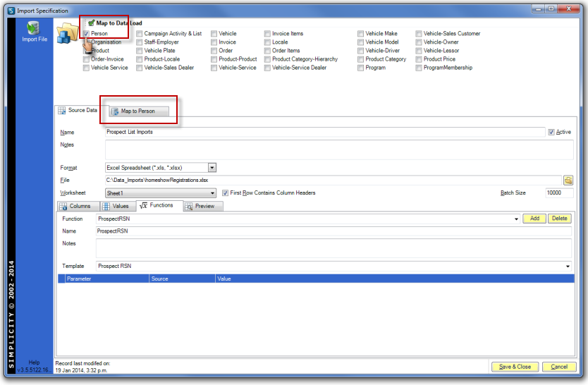Image resolution: width=588 pixels, height=385 pixels.
Task: Click the Save & Close button
Action: 515,367
